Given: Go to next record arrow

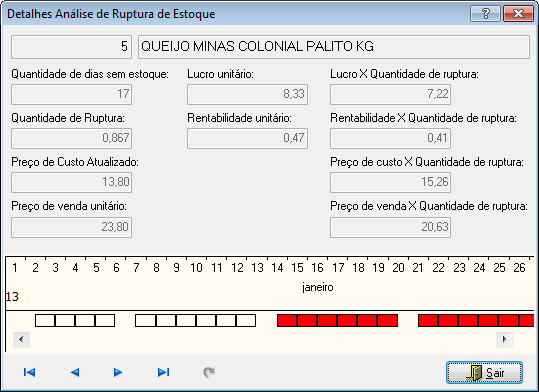Looking at the screenshot, I should click(118, 372).
